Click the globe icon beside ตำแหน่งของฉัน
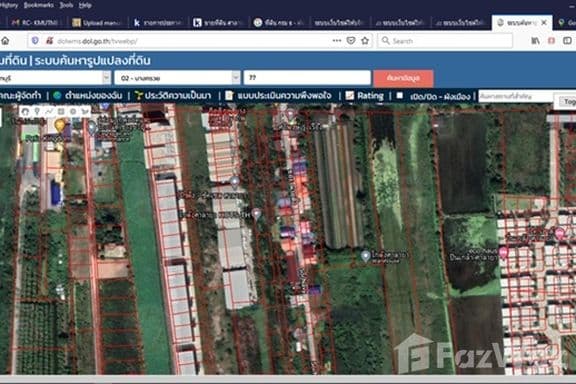 pos(57,96)
